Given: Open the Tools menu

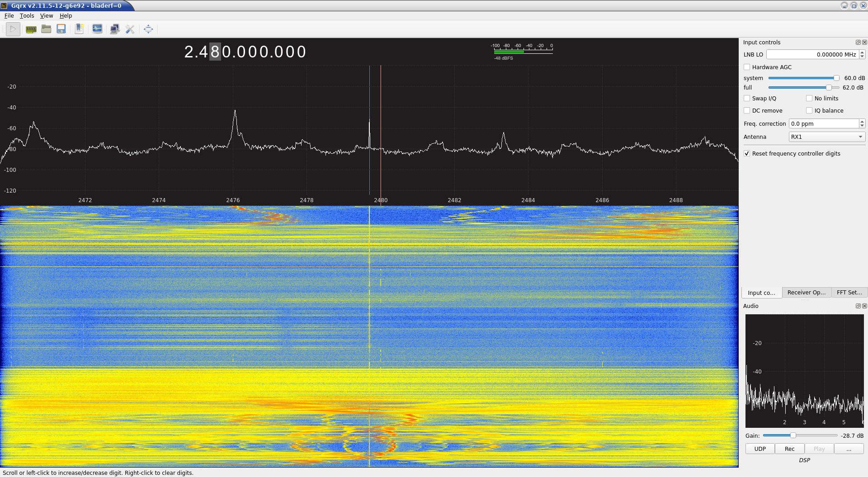Looking at the screenshot, I should click(x=27, y=15).
